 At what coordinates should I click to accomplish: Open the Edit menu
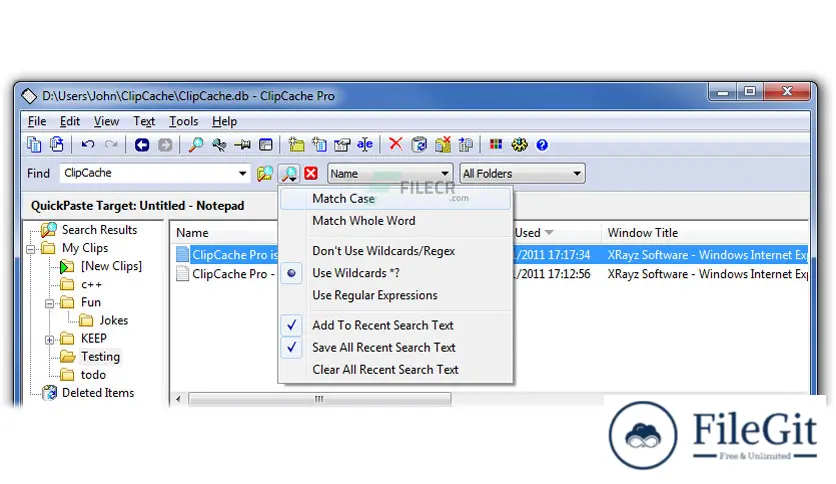pos(70,122)
